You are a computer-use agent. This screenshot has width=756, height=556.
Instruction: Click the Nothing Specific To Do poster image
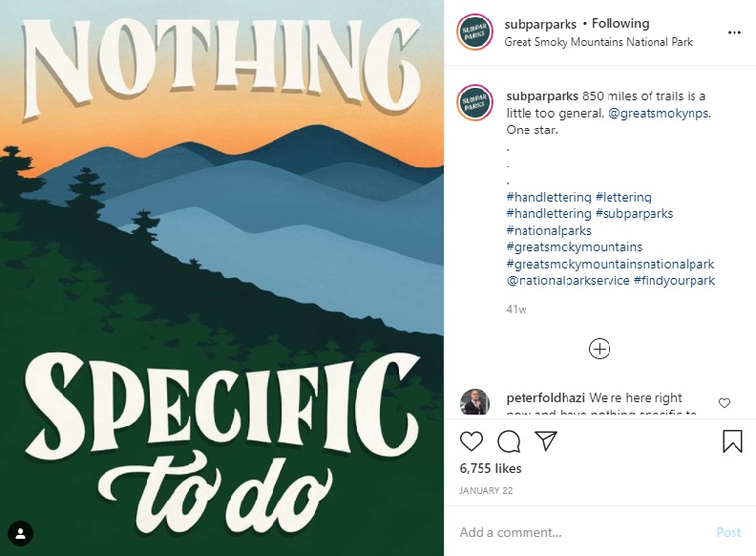pos(221,277)
